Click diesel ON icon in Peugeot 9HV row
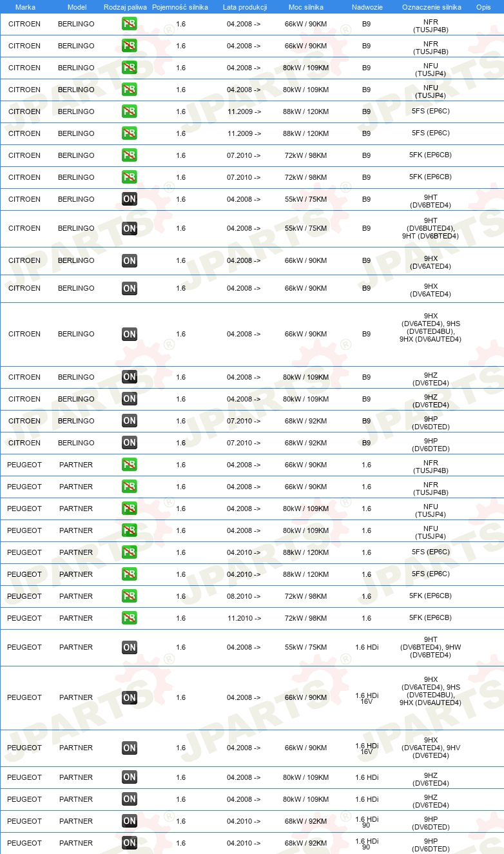 point(130,748)
